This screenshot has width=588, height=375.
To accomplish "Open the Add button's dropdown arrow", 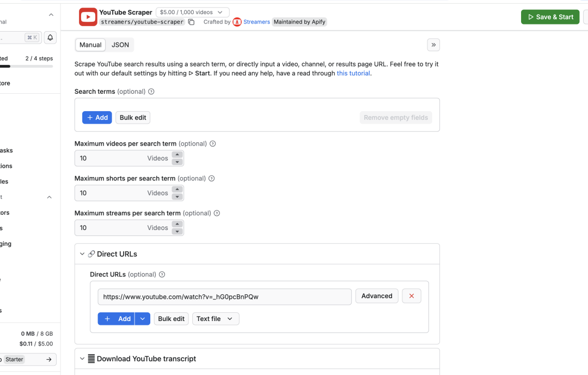I will [142, 319].
